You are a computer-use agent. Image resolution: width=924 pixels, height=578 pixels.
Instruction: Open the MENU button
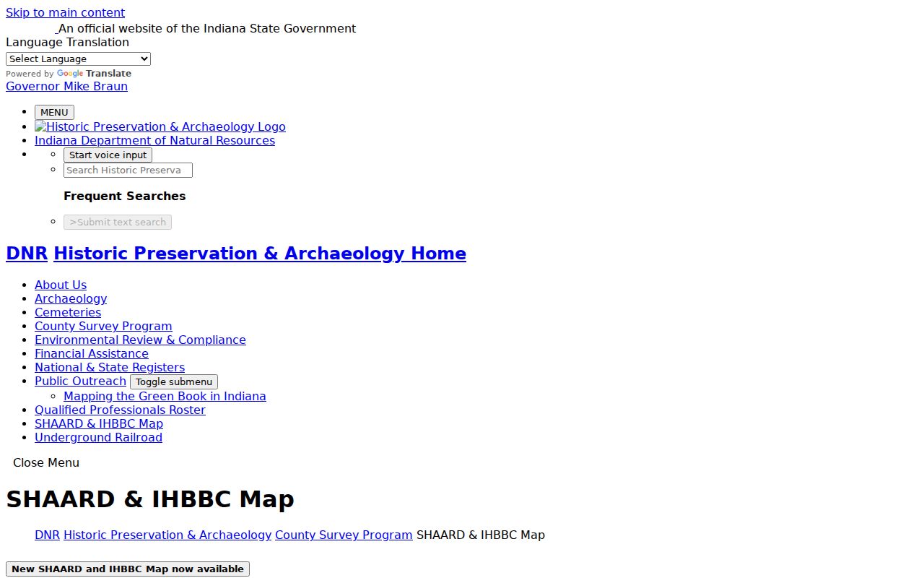pos(54,112)
